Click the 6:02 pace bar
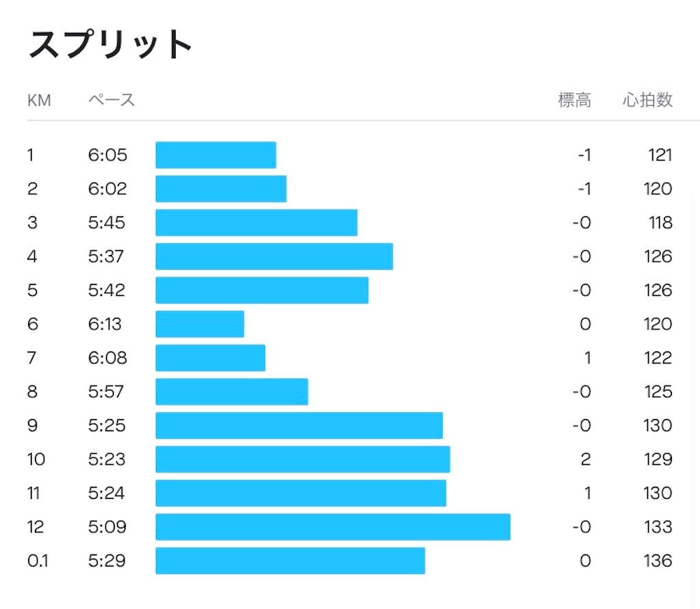Image resolution: width=700 pixels, height=609 pixels. point(221,189)
